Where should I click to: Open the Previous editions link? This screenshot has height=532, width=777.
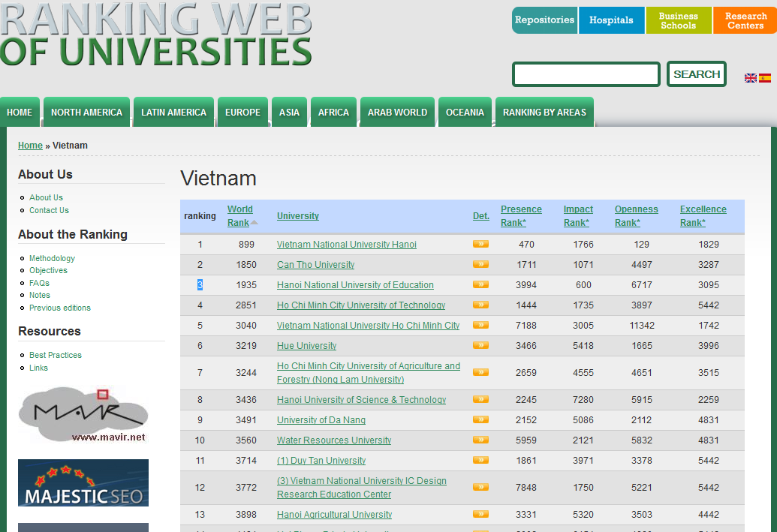[x=60, y=308]
